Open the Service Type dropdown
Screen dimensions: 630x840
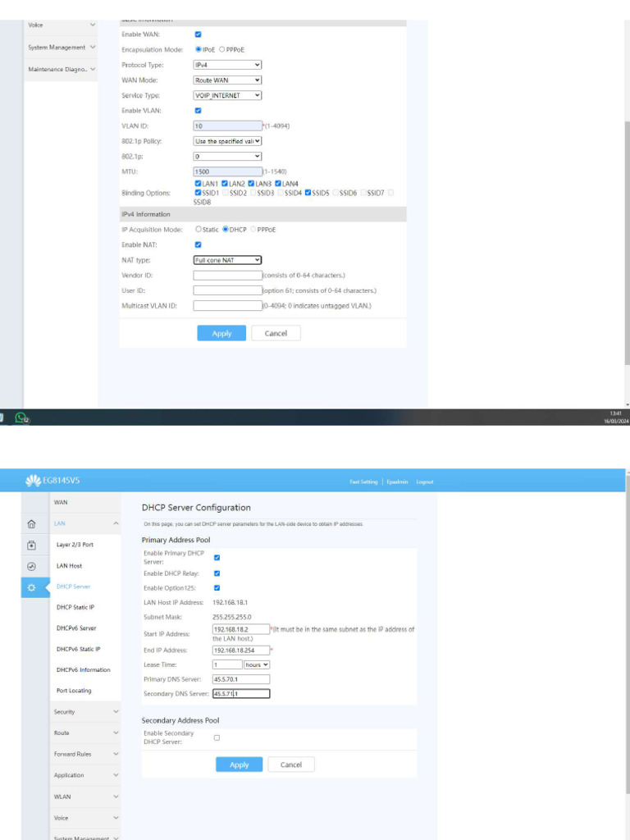click(227, 95)
